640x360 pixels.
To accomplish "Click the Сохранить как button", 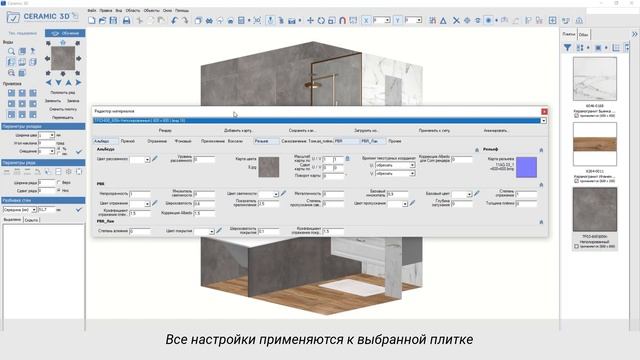I will pos(302,131).
